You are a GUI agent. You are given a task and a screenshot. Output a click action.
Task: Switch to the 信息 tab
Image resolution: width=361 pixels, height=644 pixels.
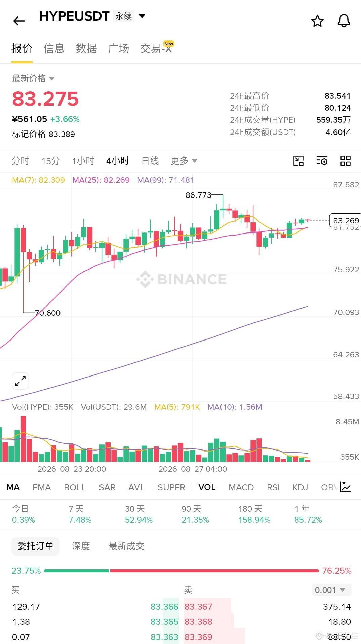click(54, 49)
